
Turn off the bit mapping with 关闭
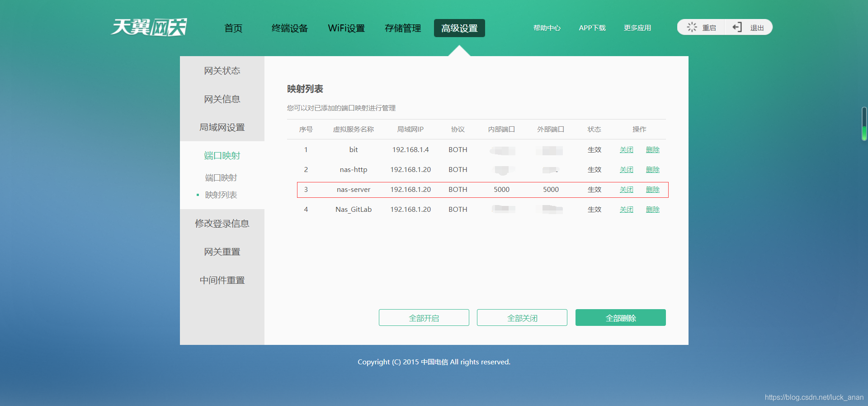pyautogui.click(x=626, y=150)
